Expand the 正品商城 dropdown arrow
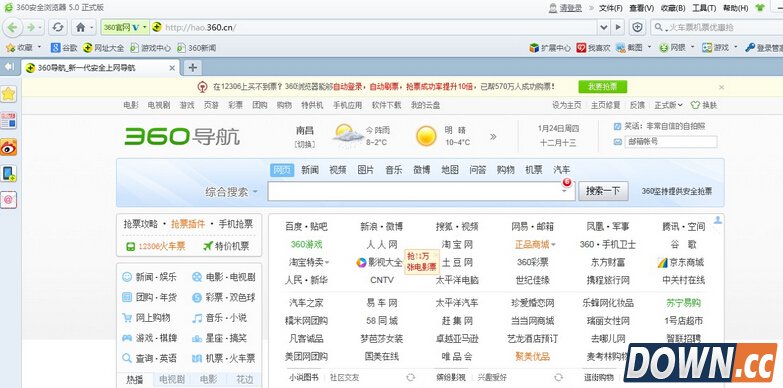Image resolution: width=783 pixels, height=388 pixels. [x=553, y=245]
